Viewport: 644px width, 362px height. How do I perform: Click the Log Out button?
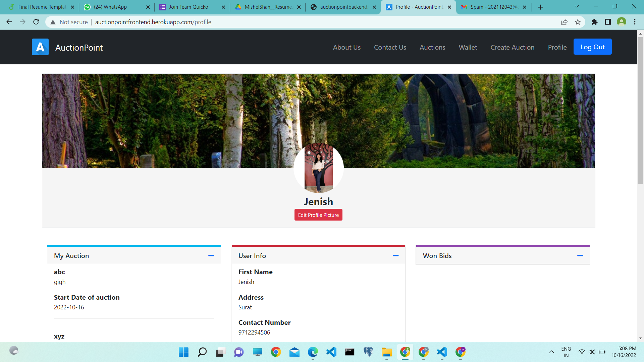[x=592, y=47]
